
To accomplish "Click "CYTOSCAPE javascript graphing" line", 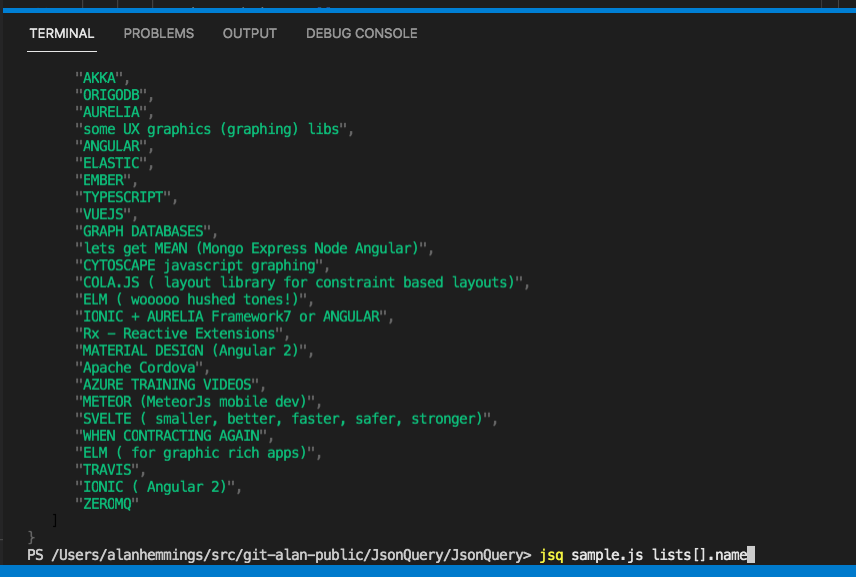I will pyautogui.click(x=202, y=265).
